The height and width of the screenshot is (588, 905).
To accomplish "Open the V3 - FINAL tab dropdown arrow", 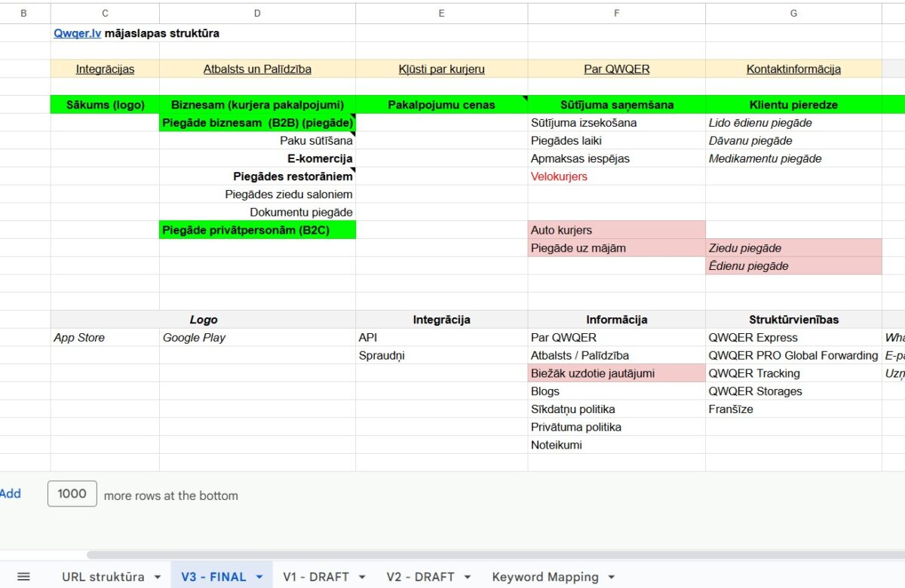I will pos(259,577).
